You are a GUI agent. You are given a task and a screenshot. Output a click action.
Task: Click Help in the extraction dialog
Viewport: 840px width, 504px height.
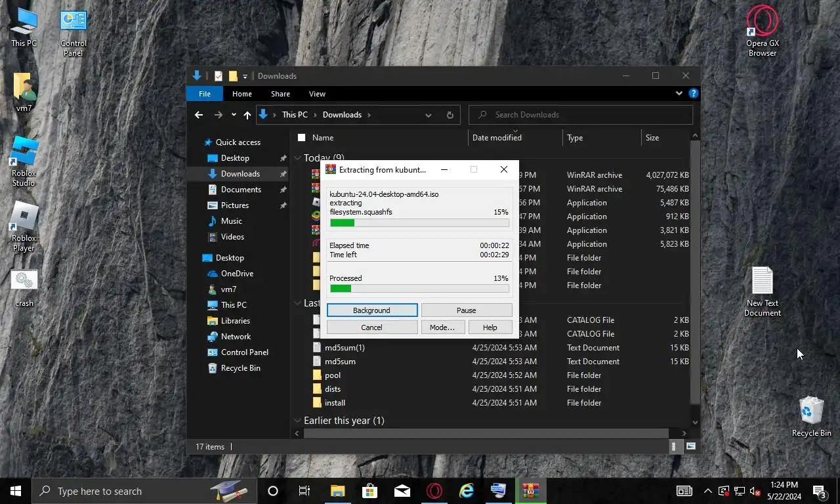coord(490,327)
